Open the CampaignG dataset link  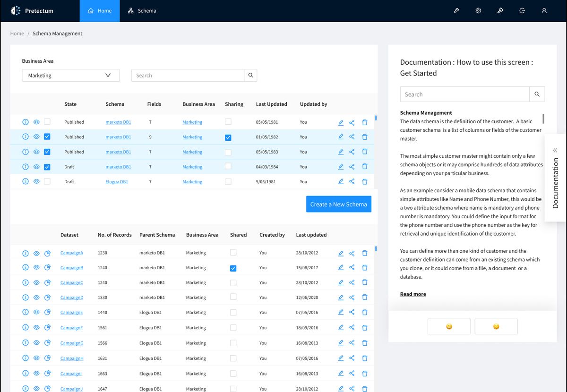tap(72, 343)
